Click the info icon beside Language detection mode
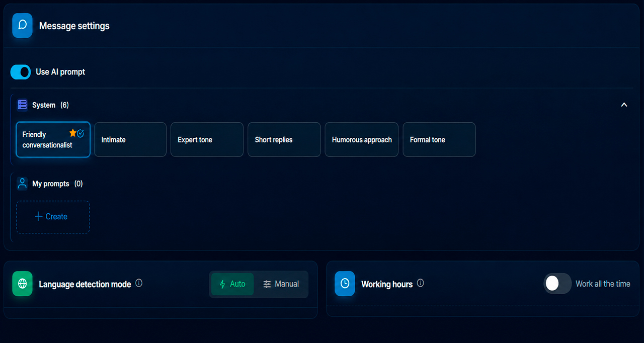The width and height of the screenshot is (644, 343). [x=139, y=283]
